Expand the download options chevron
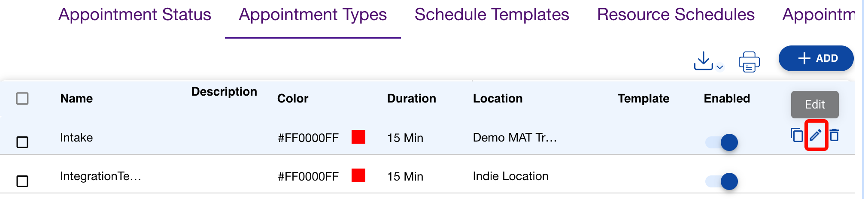This screenshot has width=868, height=199. [x=720, y=67]
